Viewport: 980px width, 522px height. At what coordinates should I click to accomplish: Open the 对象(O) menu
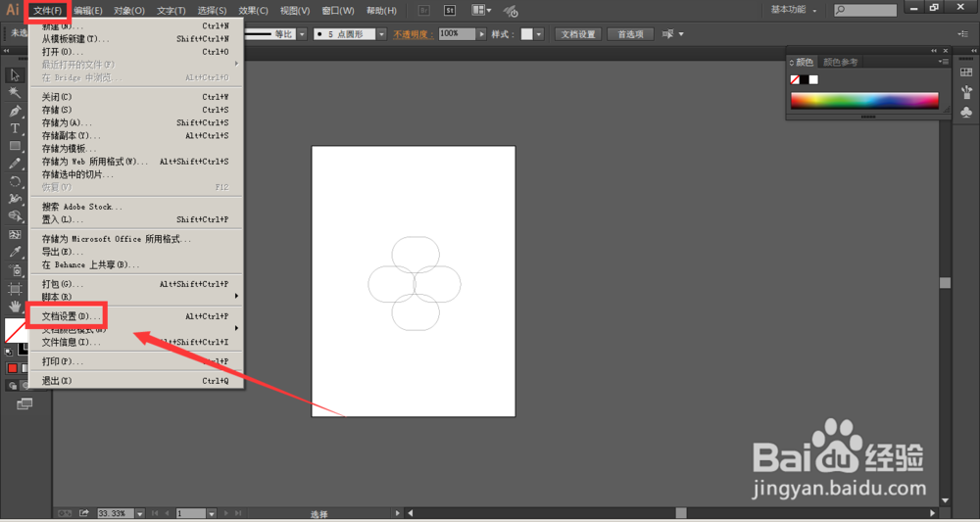(129, 11)
